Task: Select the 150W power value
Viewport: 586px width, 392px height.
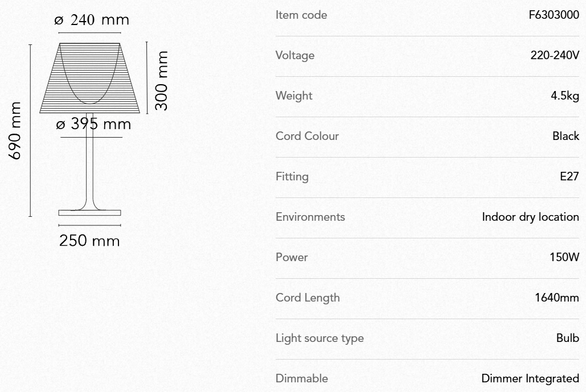Action: click(x=564, y=258)
